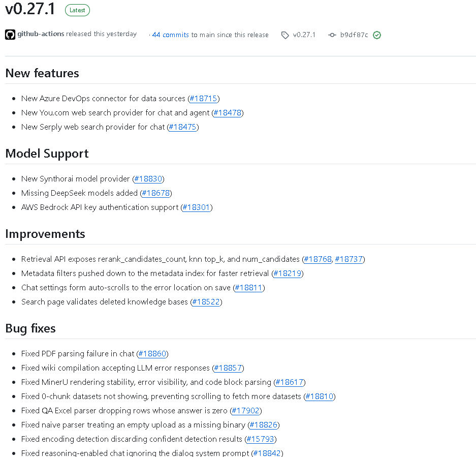This screenshot has height=457, width=476.
Task: Click the tag icon beside v0.27.1
Action: pos(285,35)
